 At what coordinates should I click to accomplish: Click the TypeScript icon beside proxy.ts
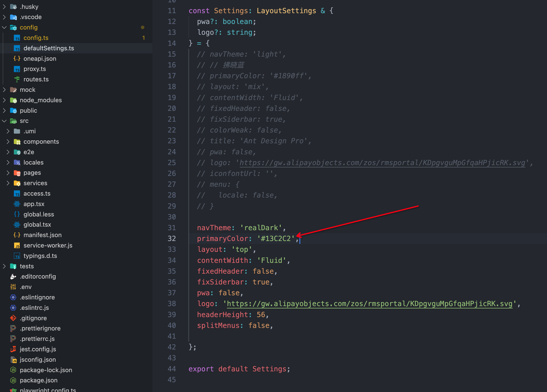tap(17, 69)
